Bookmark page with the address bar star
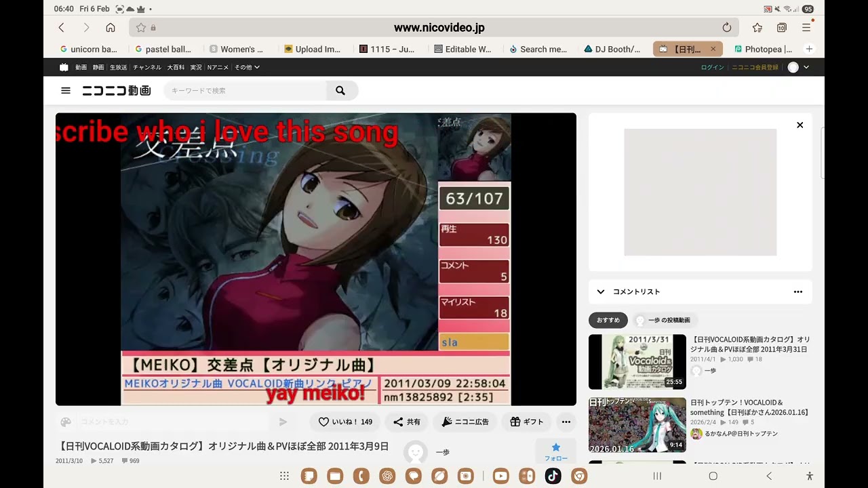 [141, 28]
